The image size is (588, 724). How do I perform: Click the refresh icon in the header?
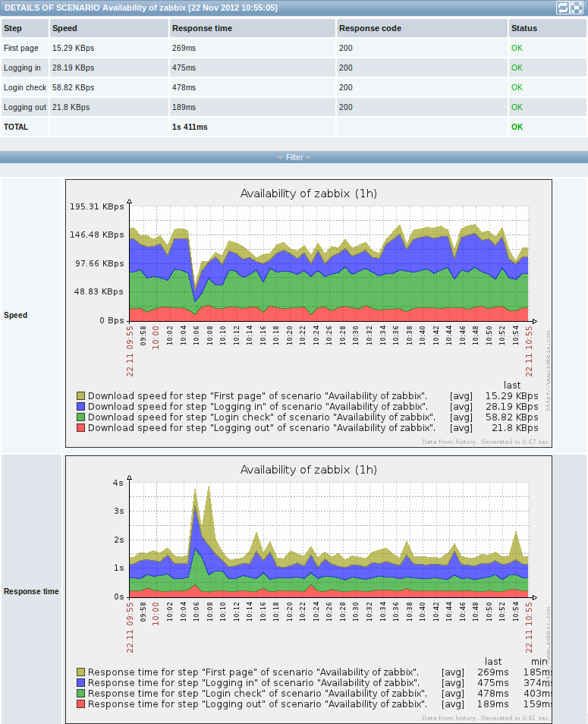pyautogui.click(x=562, y=8)
